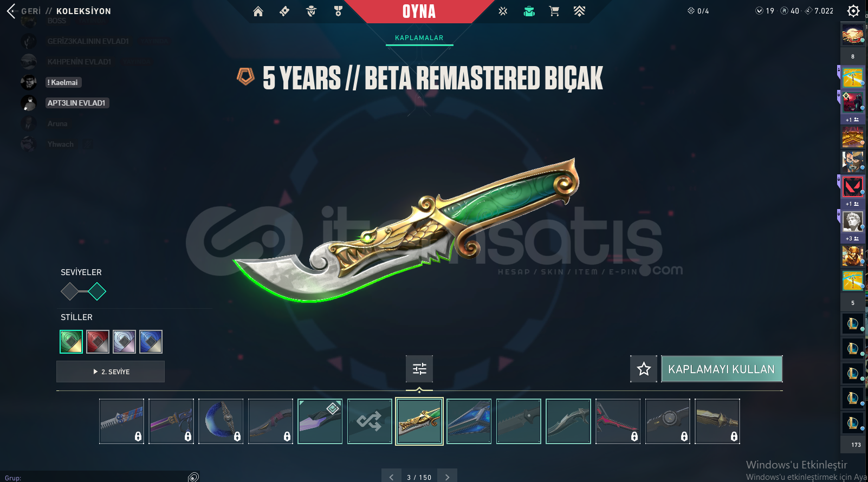Open the store shopping cart icon
This screenshot has height=482, width=868.
[x=554, y=11]
